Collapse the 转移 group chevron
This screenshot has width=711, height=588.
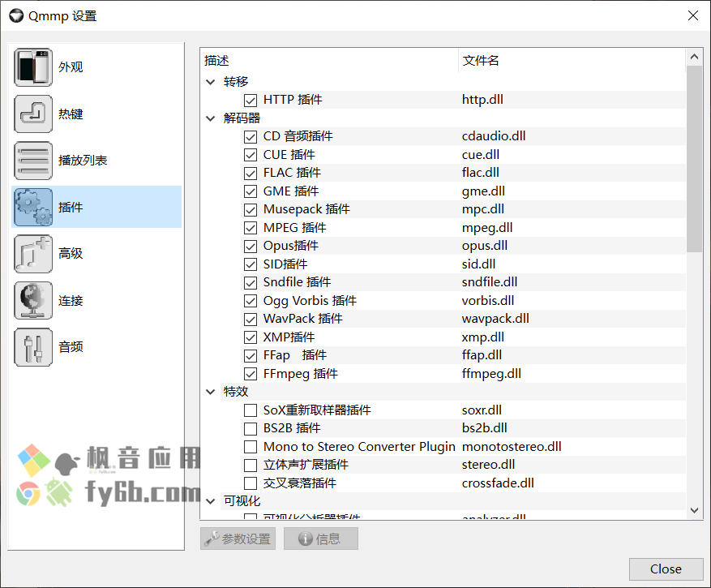point(211,82)
